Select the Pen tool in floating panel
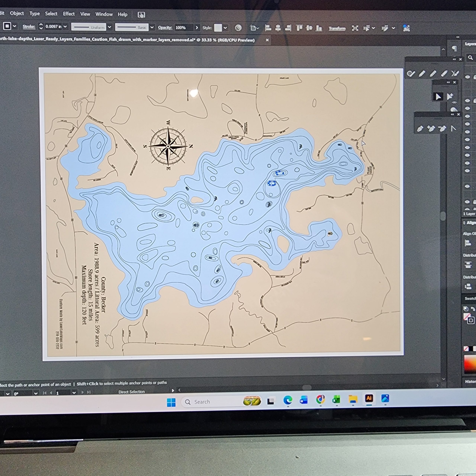Image resolution: width=476 pixels, height=476 pixels. pos(420,129)
